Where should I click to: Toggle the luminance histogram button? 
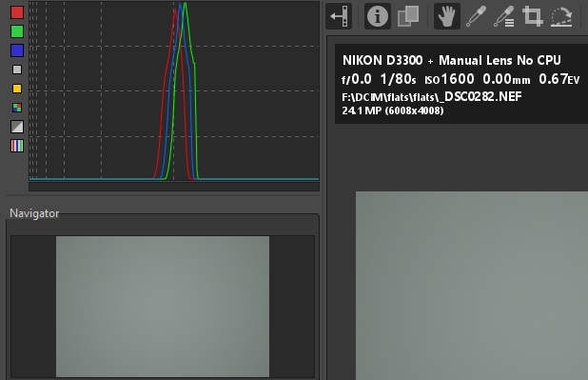click(x=17, y=70)
